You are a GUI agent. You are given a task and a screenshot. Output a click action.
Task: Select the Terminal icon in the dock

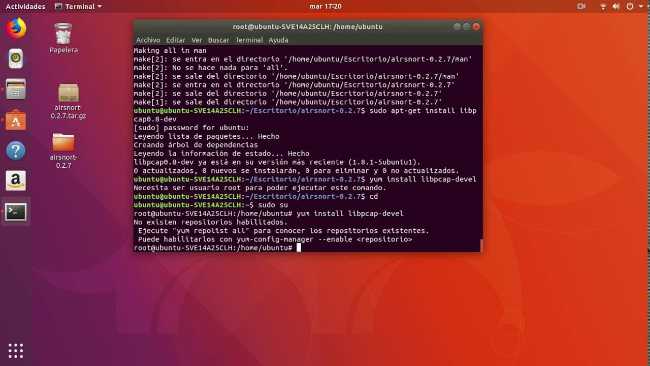click(16, 212)
